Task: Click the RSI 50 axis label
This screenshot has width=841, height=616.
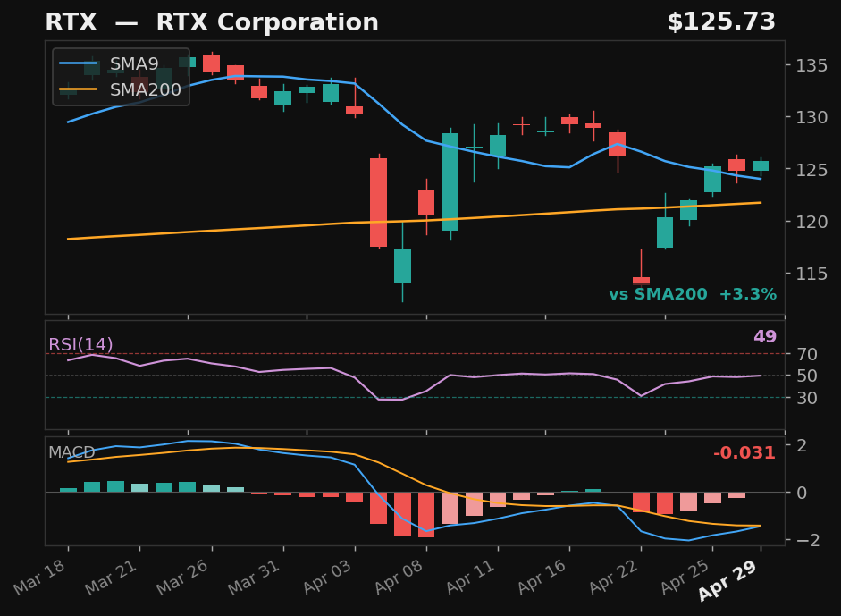Action: coord(807,376)
